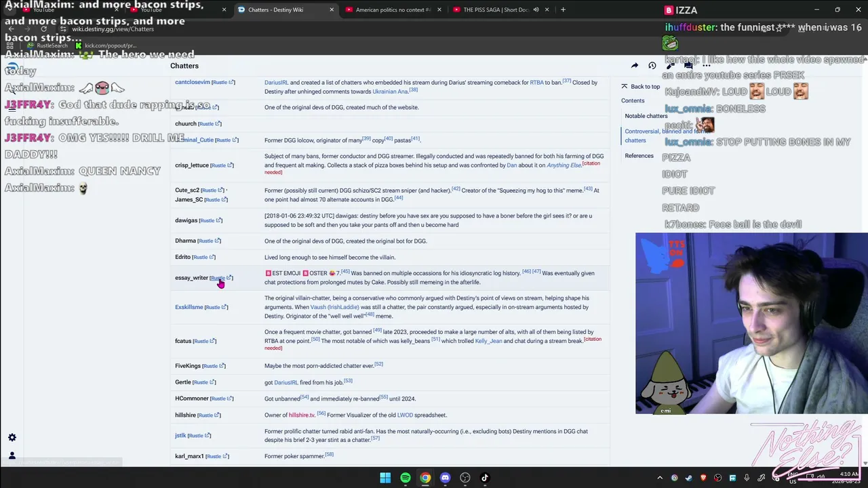Viewport: 868px width, 488px height.
Task: Mute the audio on THE PISS SAGA tab
Action: coord(536,9)
